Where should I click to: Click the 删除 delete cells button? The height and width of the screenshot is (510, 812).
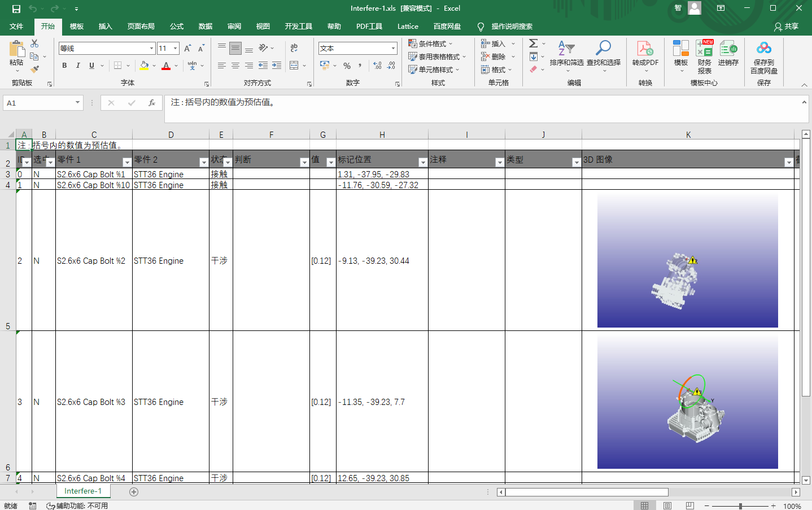pyautogui.click(x=494, y=56)
